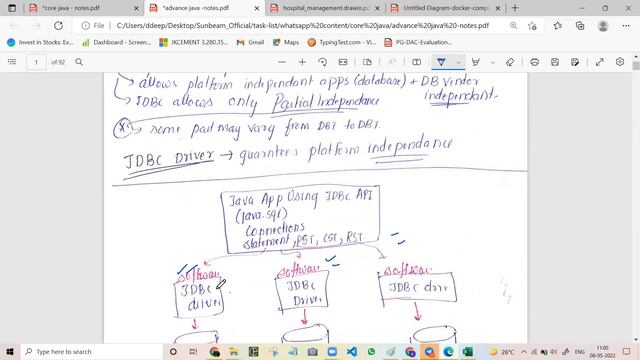Open the find-in-document search icon
This screenshot has height=360, width=640.
[x=79, y=62]
